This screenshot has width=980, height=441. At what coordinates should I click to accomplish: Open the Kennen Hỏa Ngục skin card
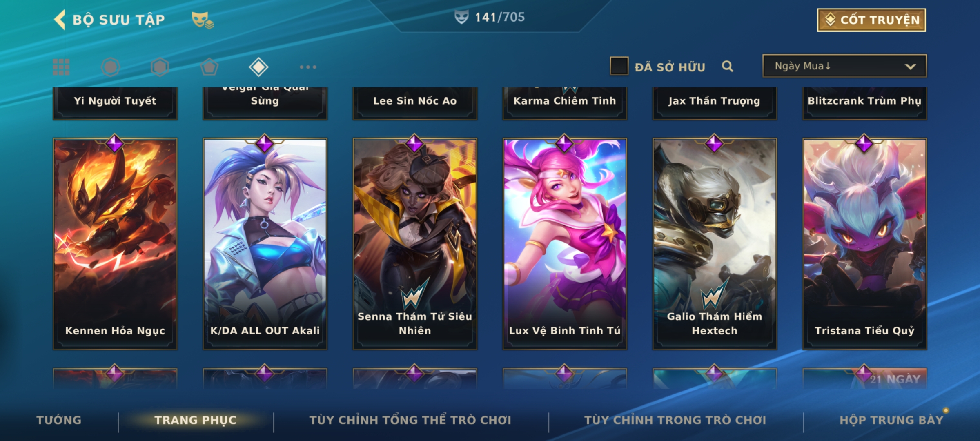coord(115,244)
